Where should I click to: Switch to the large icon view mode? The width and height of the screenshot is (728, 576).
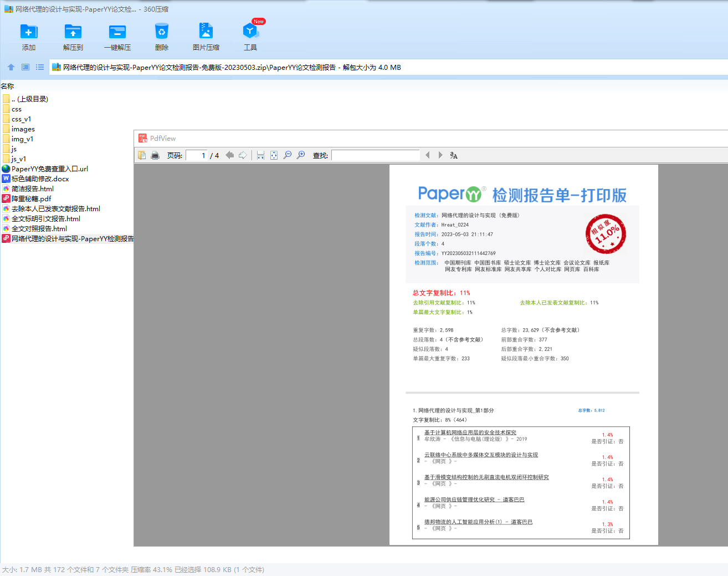point(25,67)
